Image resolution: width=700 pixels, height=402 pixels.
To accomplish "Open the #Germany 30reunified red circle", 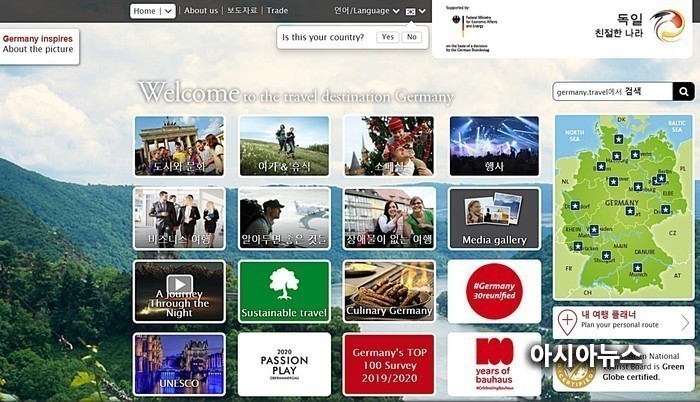I will [x=494, y=291].
